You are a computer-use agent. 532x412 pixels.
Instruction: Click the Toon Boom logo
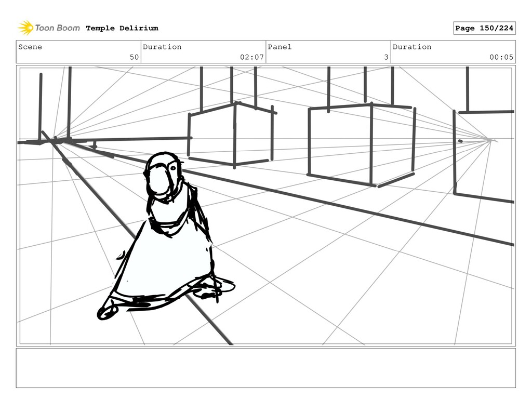click(x=49, y=28)
